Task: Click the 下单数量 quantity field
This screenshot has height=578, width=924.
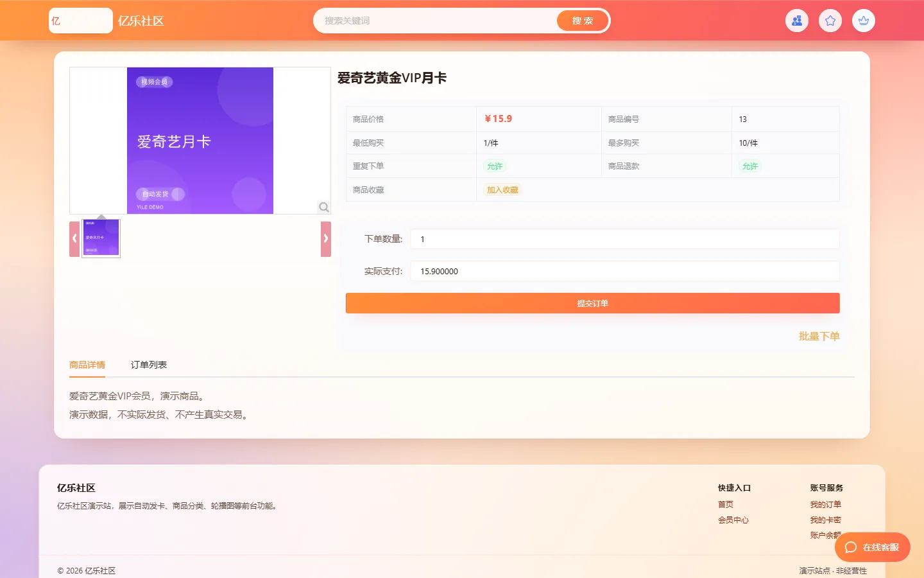Action: click(625, 239)
